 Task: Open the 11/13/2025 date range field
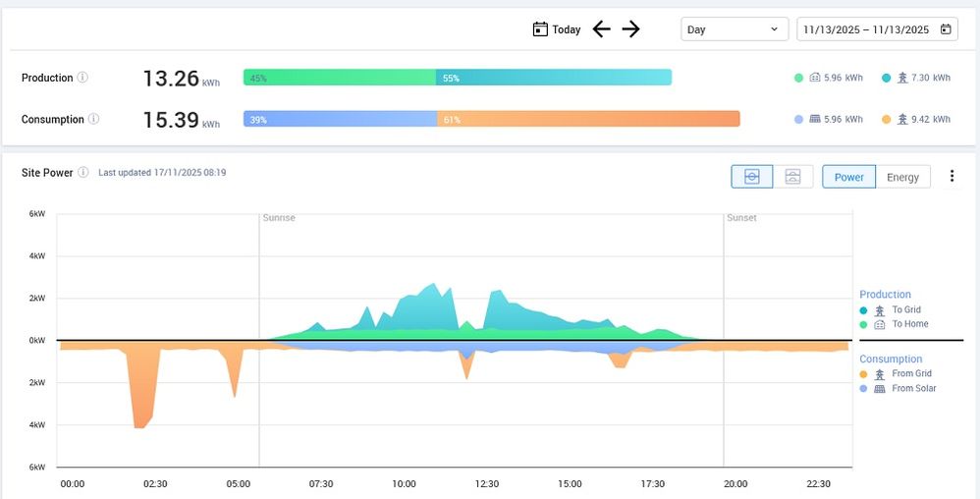866,29
